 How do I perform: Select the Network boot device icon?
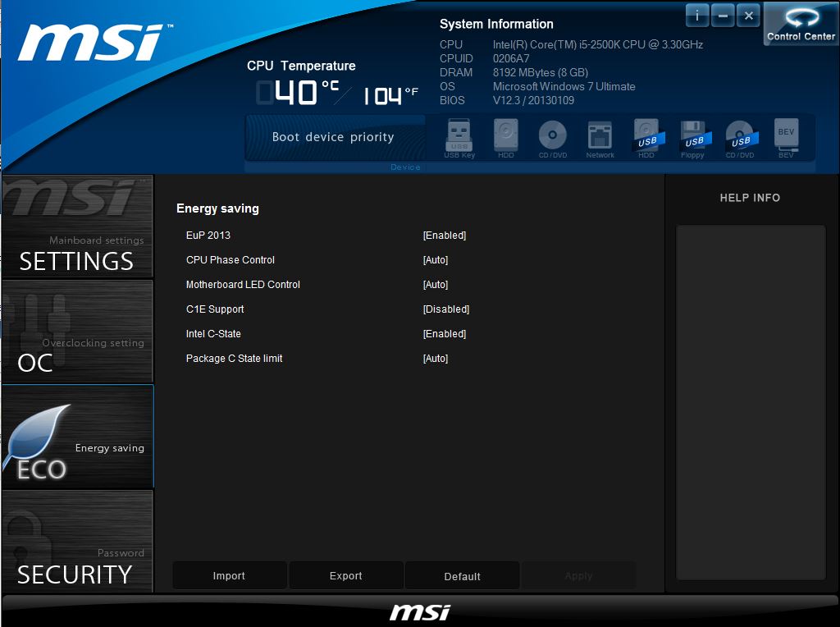click(600, 138)
